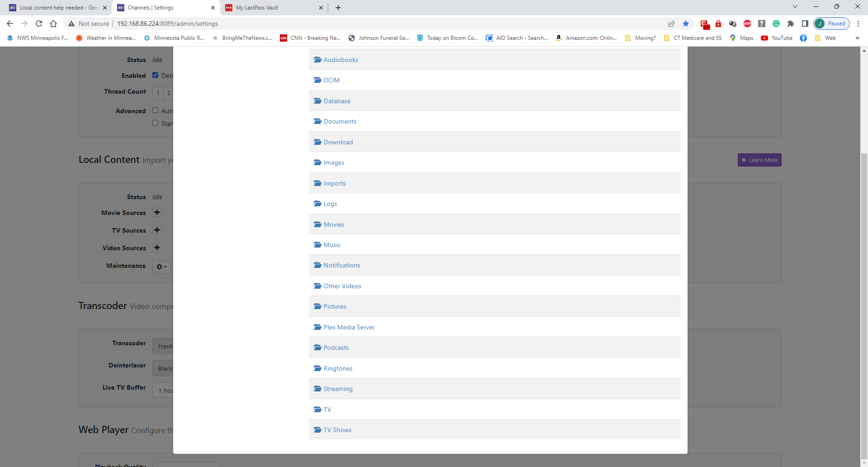The width and height of the screenshot is (868, 467).
Task: Go to the browser home page icon
Action: (53, 24)
